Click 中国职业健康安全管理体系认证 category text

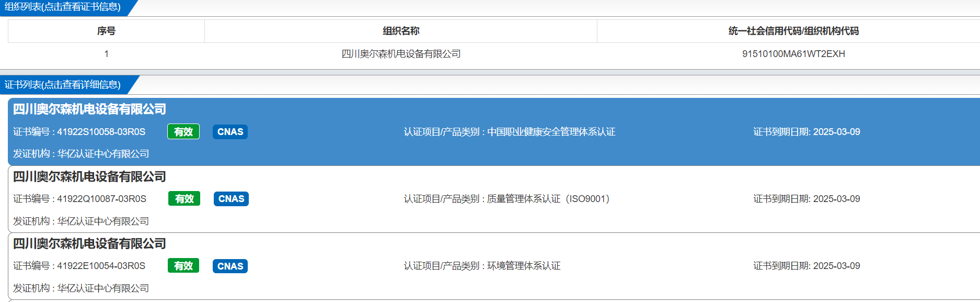tap(551, 132)
